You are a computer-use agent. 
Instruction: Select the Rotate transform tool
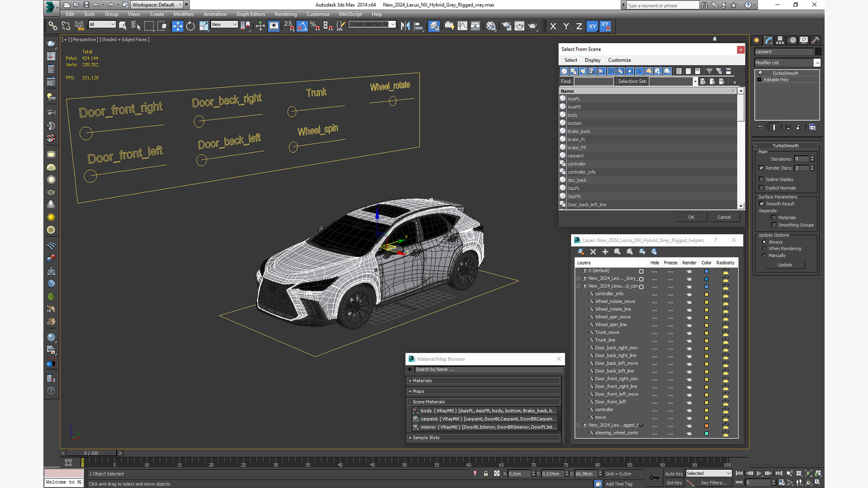(190, 26)
